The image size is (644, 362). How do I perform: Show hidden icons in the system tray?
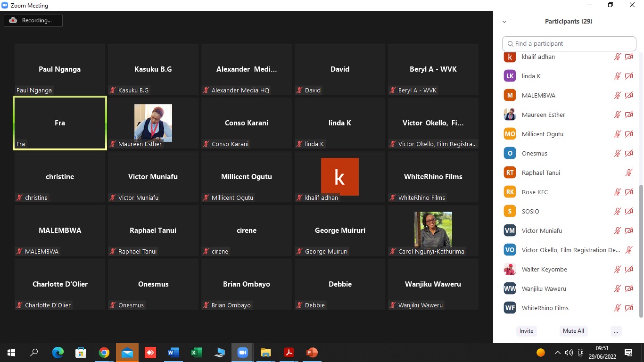557,353
